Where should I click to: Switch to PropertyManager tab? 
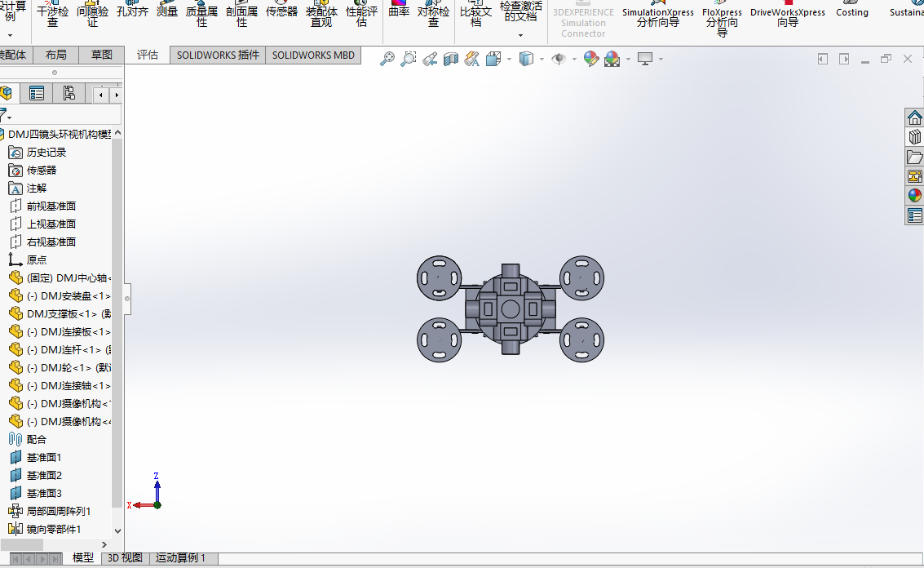[37, 93]
